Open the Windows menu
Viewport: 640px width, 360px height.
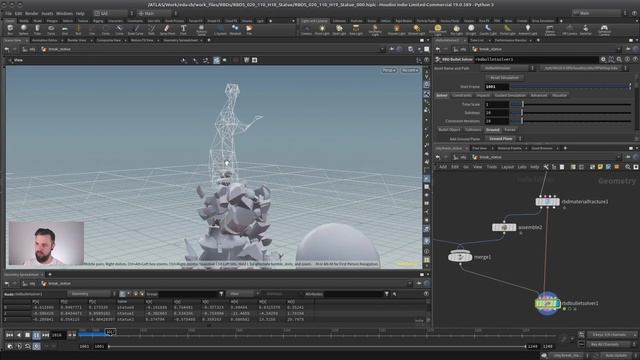point(64,13)
